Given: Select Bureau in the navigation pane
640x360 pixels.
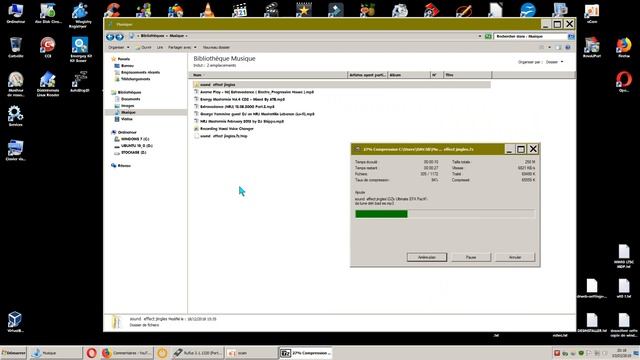Looking at the screenshot, I should (x=127, y=66).
